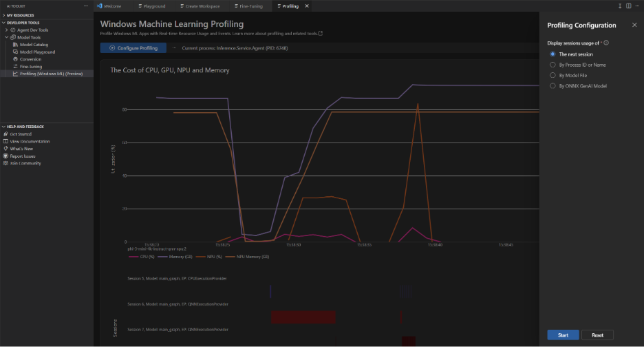644x347 pixels.
Task: Open the Get Started link
Action: point(21,134)
